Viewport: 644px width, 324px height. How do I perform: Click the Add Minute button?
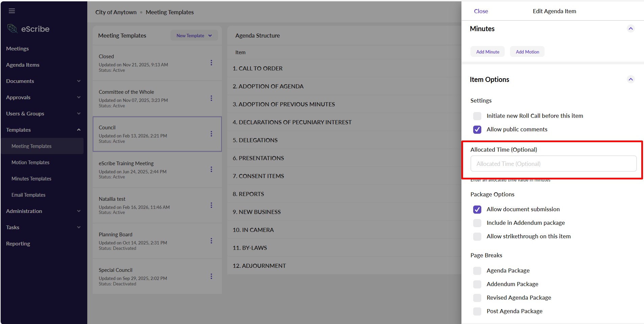pyautogui.click(x=487, y=52)
